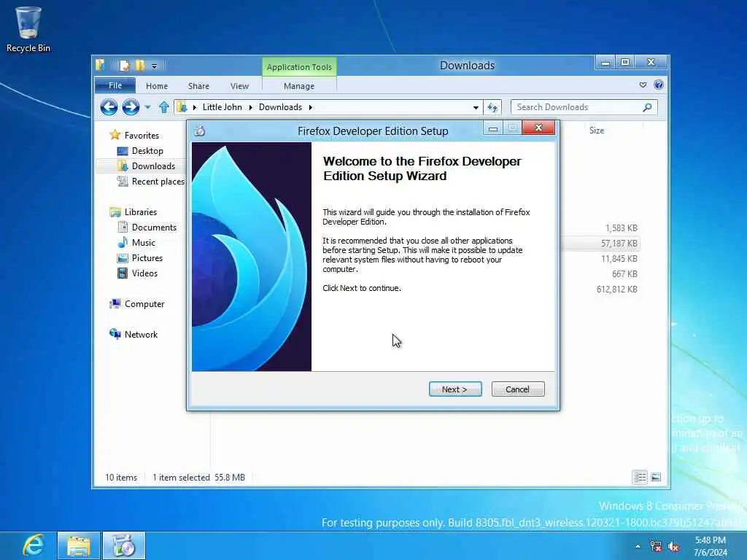
Task: Click the search magnifier icon
Action: (647, 107)
